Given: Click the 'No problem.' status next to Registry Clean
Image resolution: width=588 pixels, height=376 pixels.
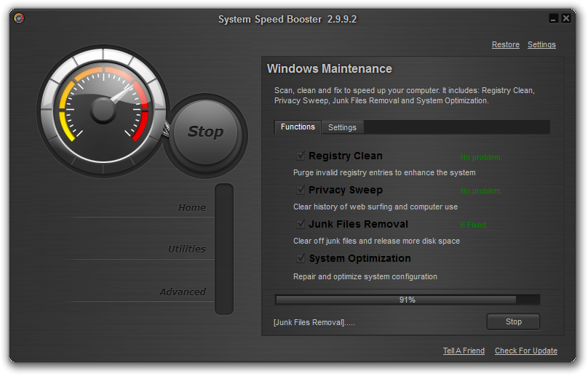Looking at the screenshot, I should click(481, 157).
